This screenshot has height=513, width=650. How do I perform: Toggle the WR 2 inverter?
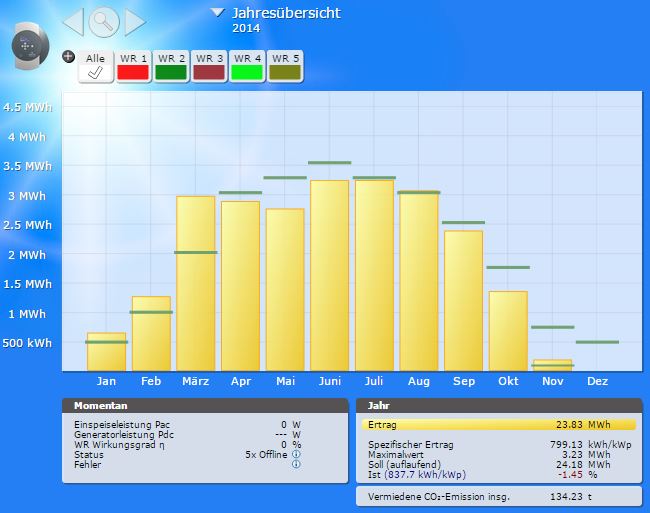pos(171,66)
